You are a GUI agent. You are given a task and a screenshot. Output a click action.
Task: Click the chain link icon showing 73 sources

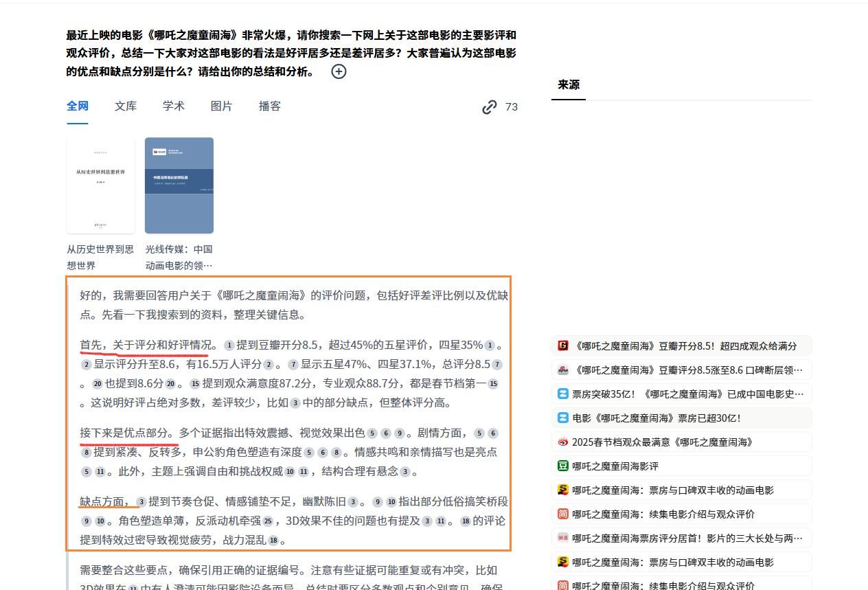[x=489, y=107]
